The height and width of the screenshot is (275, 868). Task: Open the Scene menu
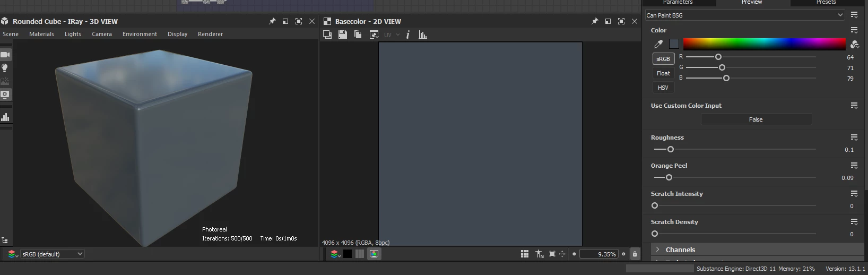tap(11, 34)
